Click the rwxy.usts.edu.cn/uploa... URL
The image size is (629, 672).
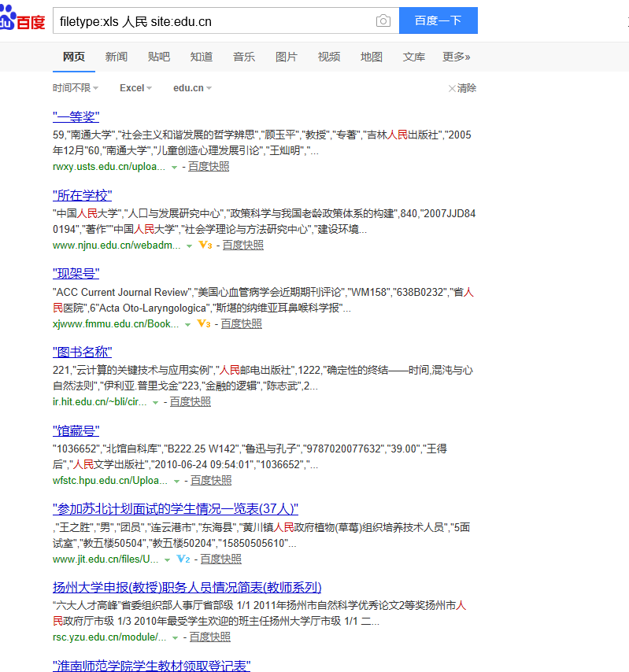(109, 167)
